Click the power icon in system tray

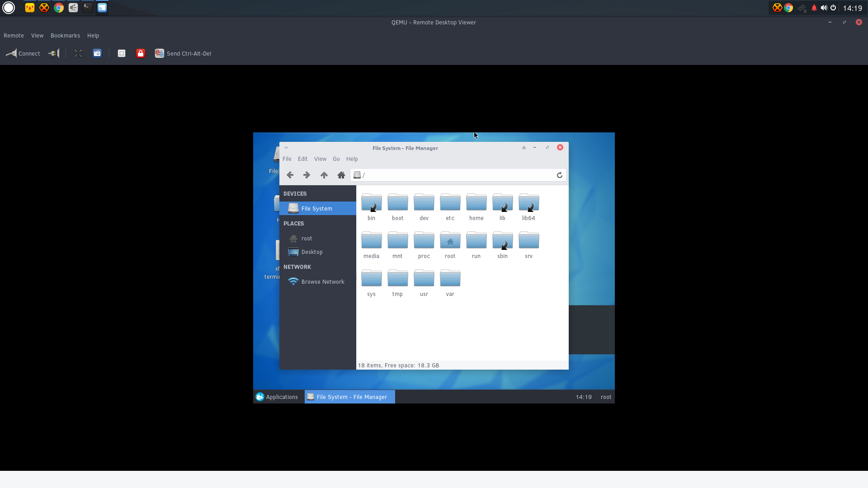(833, 8)
